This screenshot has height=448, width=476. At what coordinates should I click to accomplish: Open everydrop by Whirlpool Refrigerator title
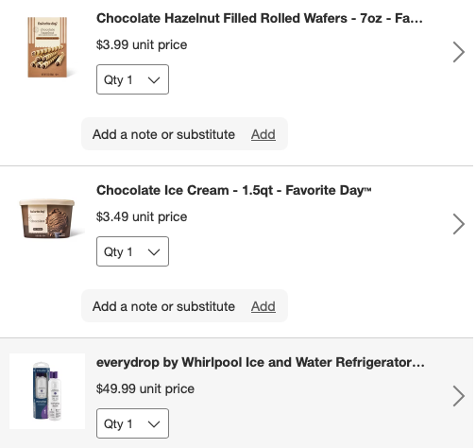(261, 362)
